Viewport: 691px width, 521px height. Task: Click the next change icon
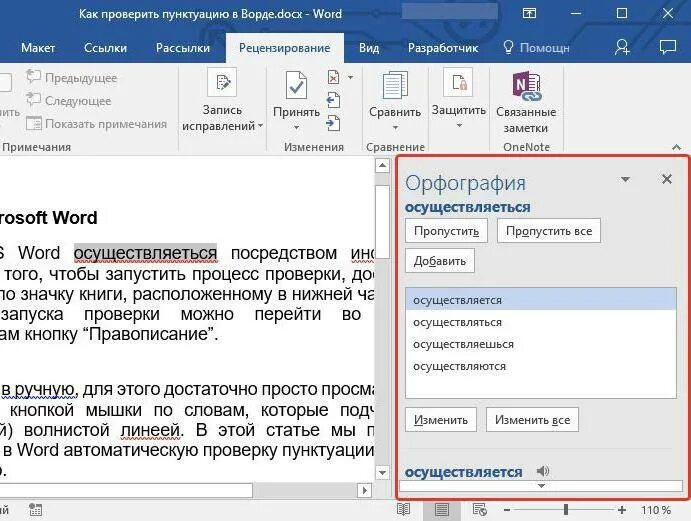pyautogui.click(x=333, y=123)
